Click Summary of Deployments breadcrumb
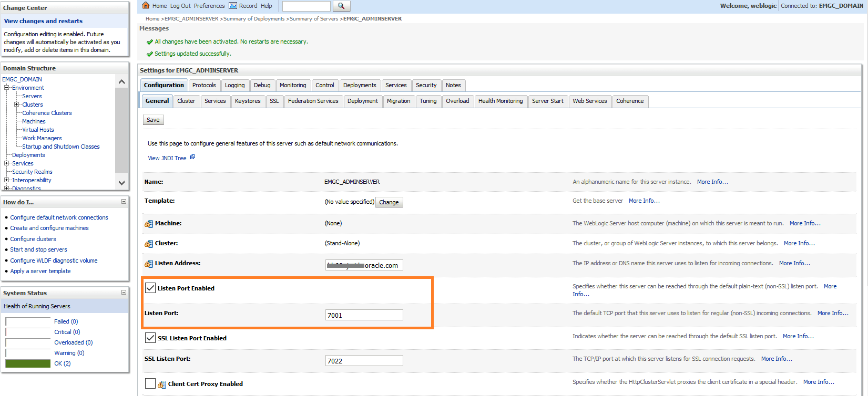 click(x=254, y=18)
